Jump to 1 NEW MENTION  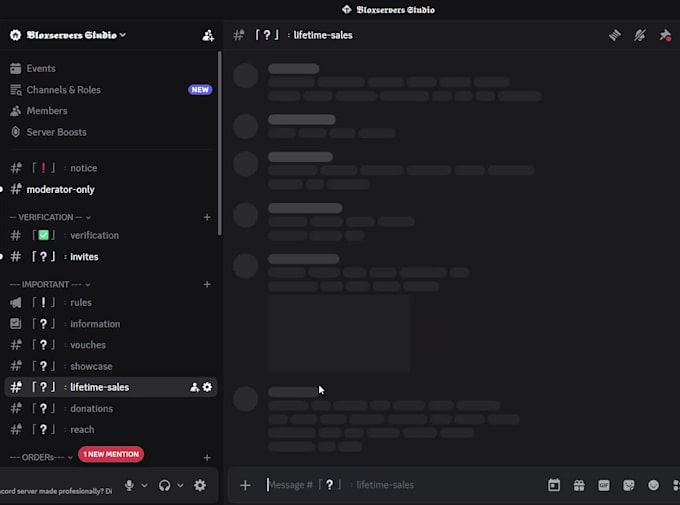111,454
